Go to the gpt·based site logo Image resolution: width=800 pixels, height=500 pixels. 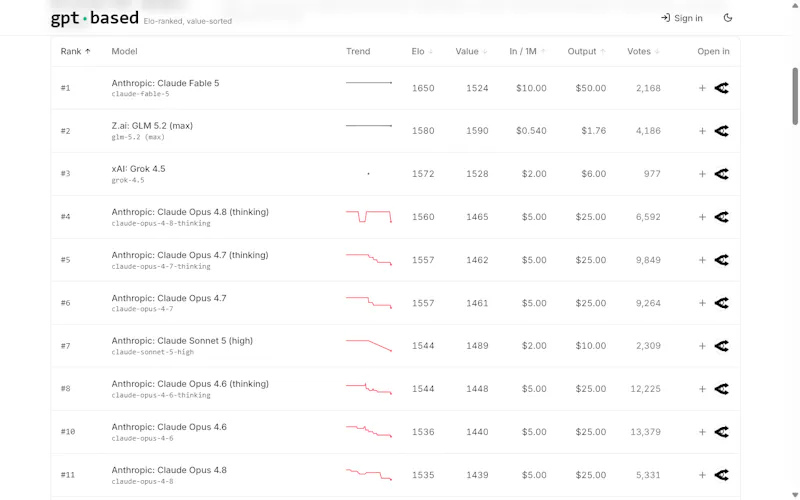click(x=94, y=18)
